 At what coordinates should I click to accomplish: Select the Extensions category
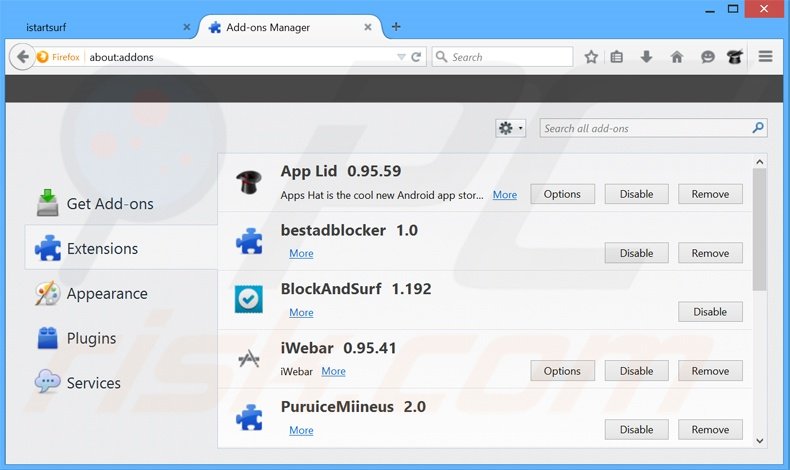121,248
